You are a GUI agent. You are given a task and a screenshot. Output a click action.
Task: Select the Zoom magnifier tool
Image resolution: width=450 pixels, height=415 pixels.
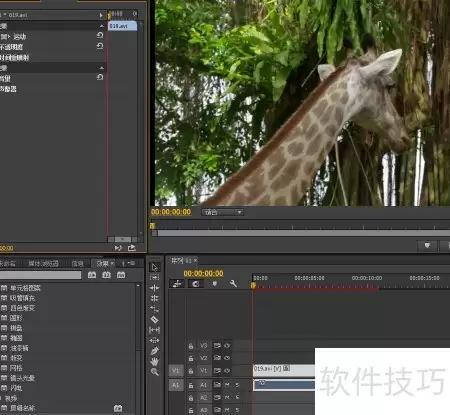[155, 372]
